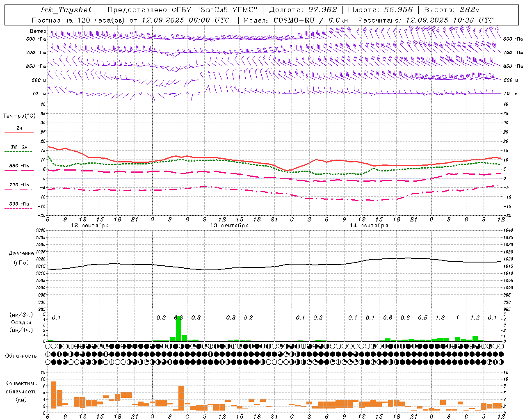Click the 850 гПа temperature legend entry

pyautogui.click(x=19, y=166)
